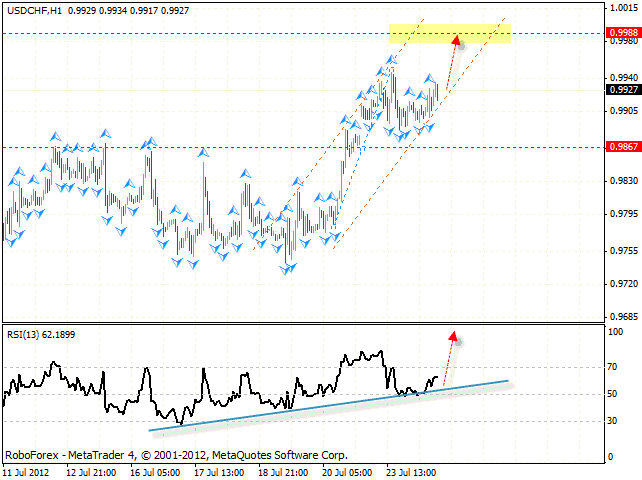Click the 0.9988 red price level label
The height and width of the screenshot is (480, 642).
click(x=624, y=33)
